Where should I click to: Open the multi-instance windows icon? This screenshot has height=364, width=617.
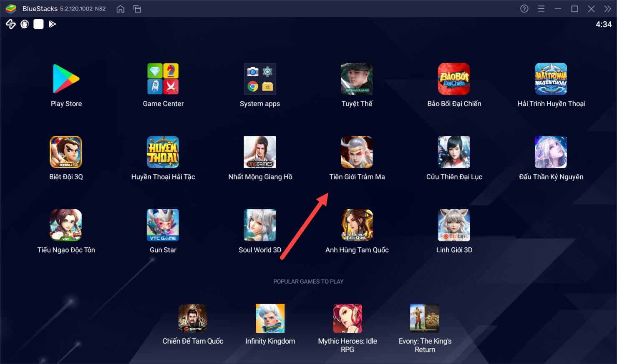(137, 9)
